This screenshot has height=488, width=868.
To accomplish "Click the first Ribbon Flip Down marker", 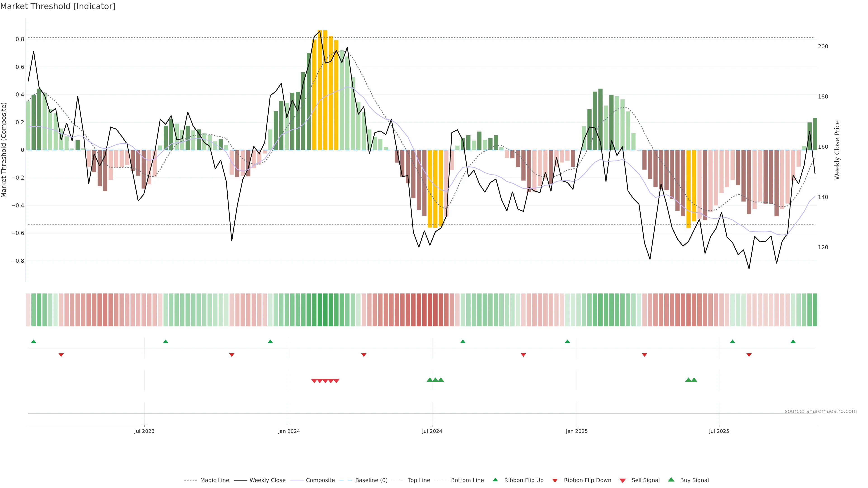I will click(61, 355).
